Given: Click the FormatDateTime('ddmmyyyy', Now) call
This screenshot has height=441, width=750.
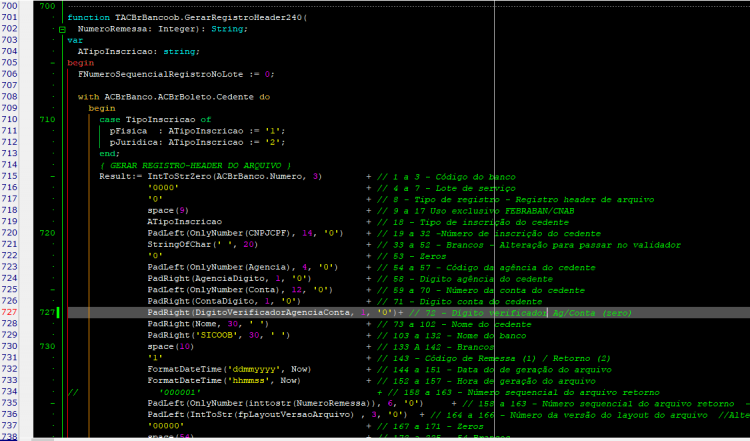Looking at the screenshot, I should (x=230, y=370).
